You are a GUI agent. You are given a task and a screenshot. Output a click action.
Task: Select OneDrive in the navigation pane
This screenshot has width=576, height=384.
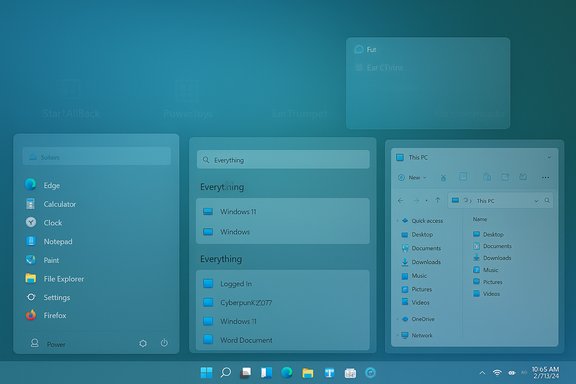418,319
